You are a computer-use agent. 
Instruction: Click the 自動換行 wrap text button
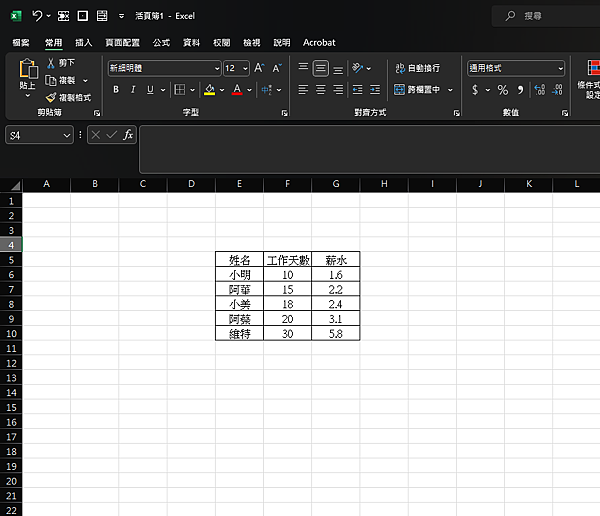tap(417, 68)
